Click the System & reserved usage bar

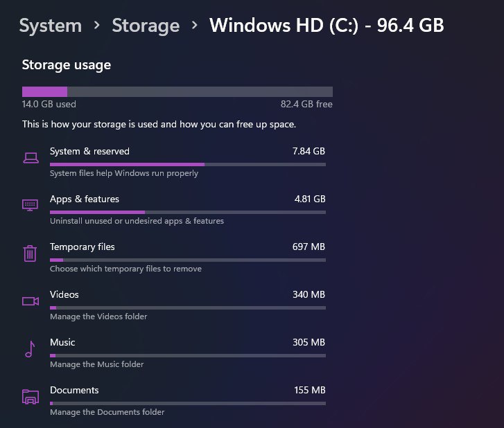[188, 164]
